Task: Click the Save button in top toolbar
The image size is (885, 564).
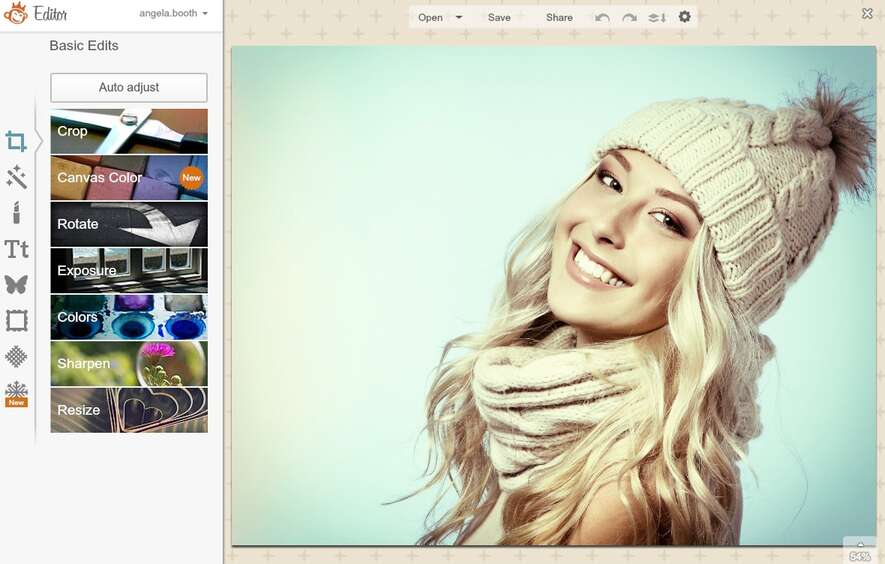Action: coord(499,18)
